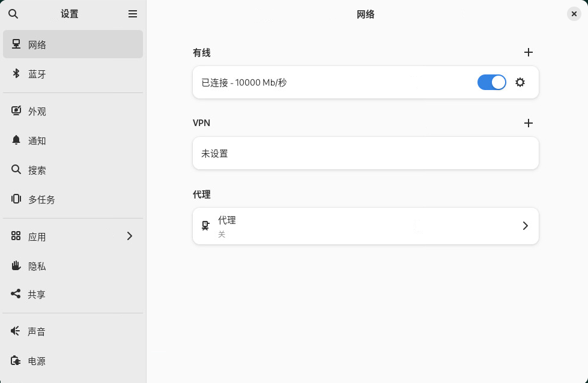Add a new wired connection with plus

528,53
